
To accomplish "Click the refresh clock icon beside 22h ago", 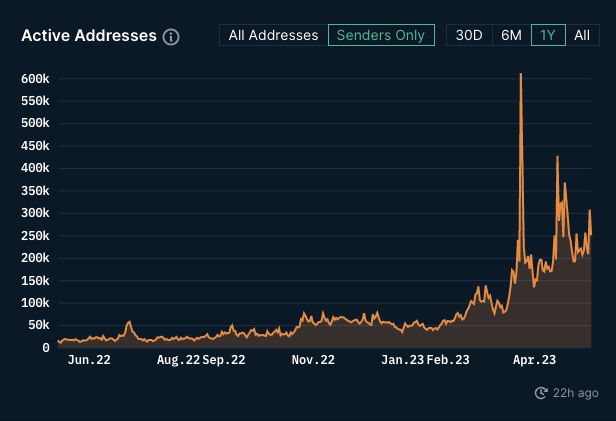I will (541, 393).
